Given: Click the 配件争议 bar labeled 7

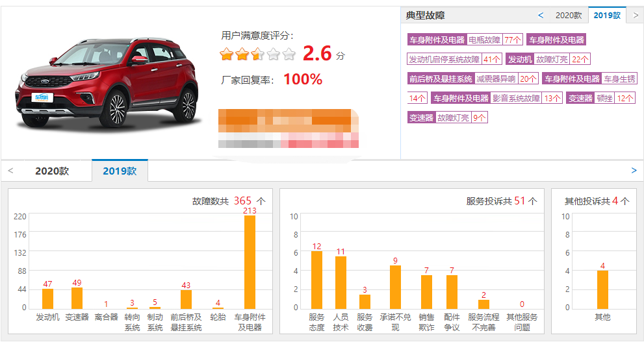Looking at the screenshot, I should click(452, 292).
